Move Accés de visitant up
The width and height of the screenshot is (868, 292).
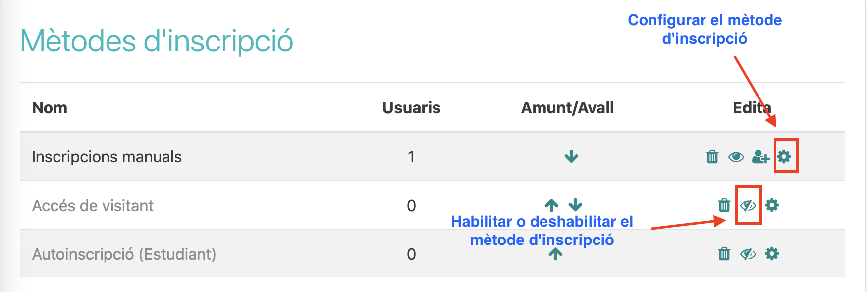(551, 204)
